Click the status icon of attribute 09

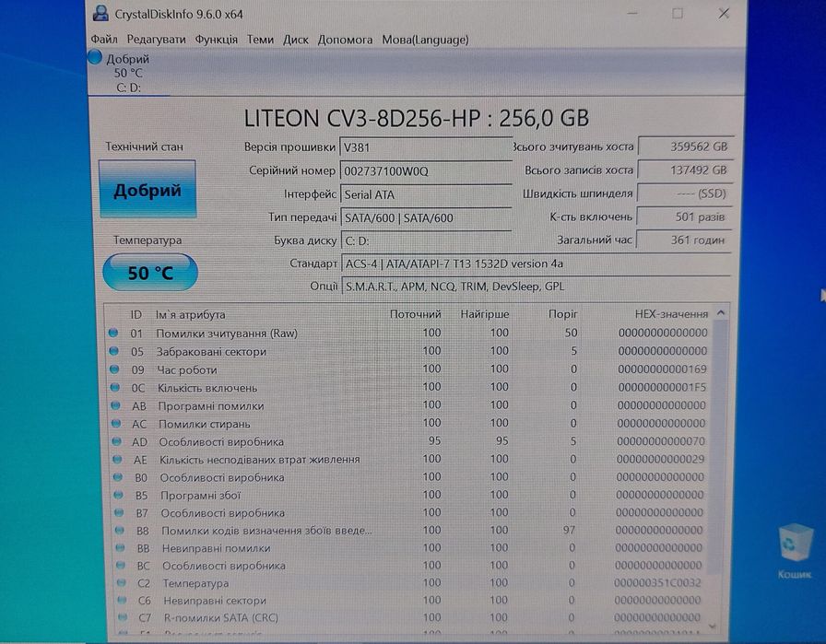tap(114, 369)
